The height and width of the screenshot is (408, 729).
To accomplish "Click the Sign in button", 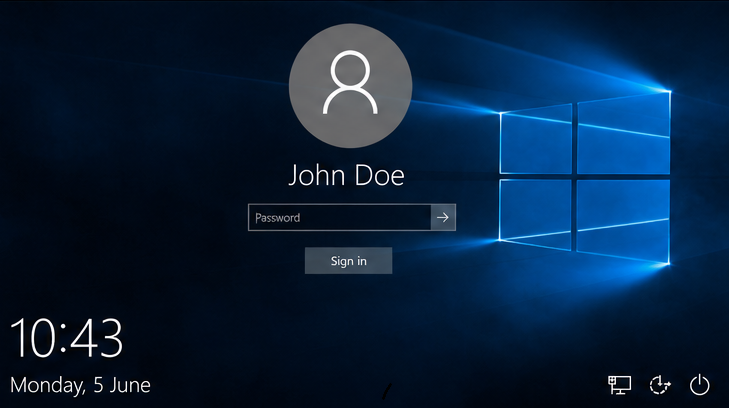I will click(348, 261).
